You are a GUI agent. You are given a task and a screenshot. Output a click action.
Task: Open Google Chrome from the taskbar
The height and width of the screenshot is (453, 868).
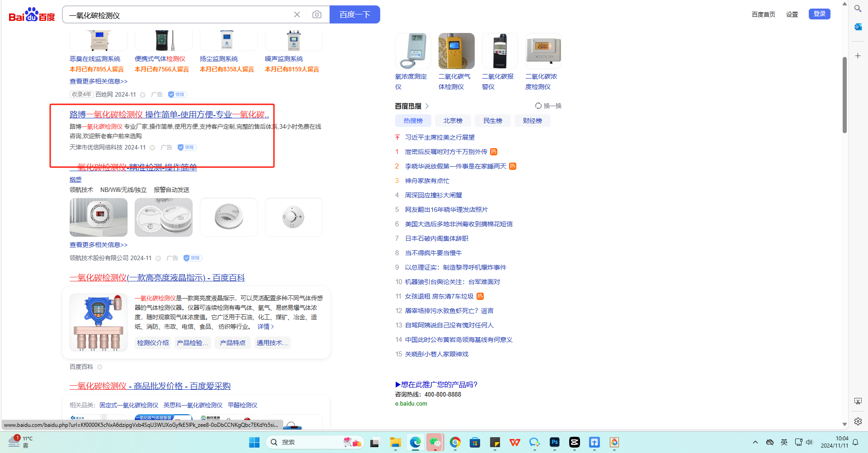click(x=455, y=442)
